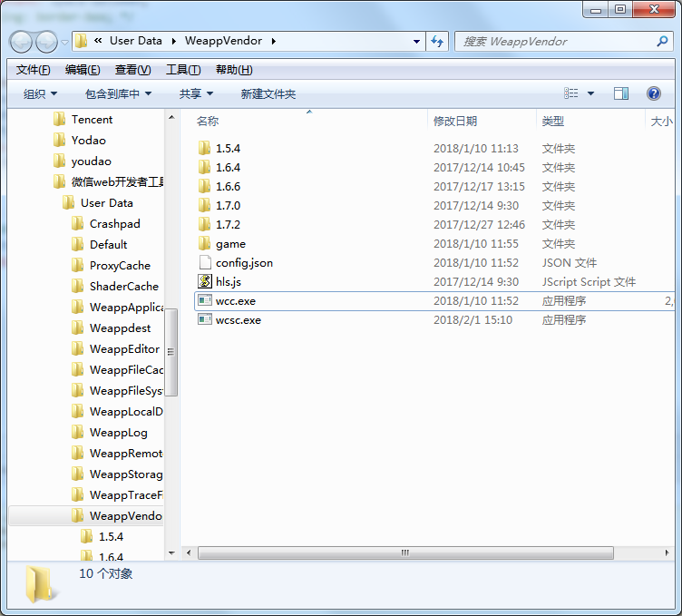Select the Weappdest folder icon in tree
This screenshot has width=682, height=616.
click(77, 328)
